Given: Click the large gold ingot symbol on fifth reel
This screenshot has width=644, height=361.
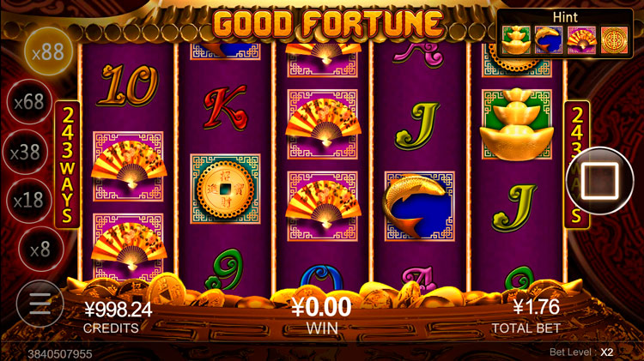Looking at the screenshot, I should coord(517,124).
